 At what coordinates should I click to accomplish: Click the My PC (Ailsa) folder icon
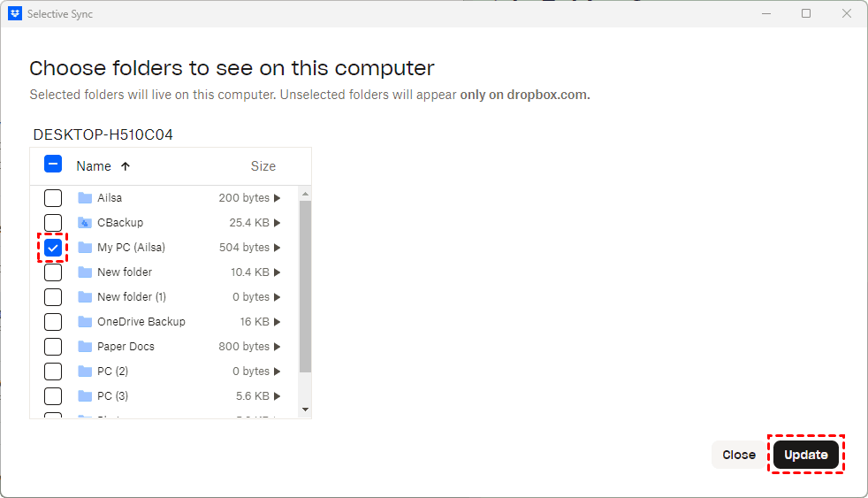click(85, 248)
